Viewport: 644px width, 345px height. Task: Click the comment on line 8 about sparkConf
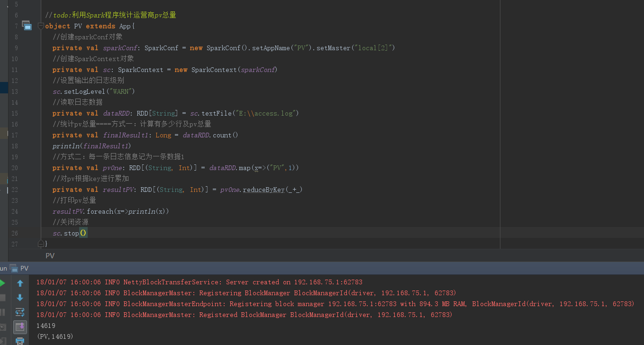[88, 37]
